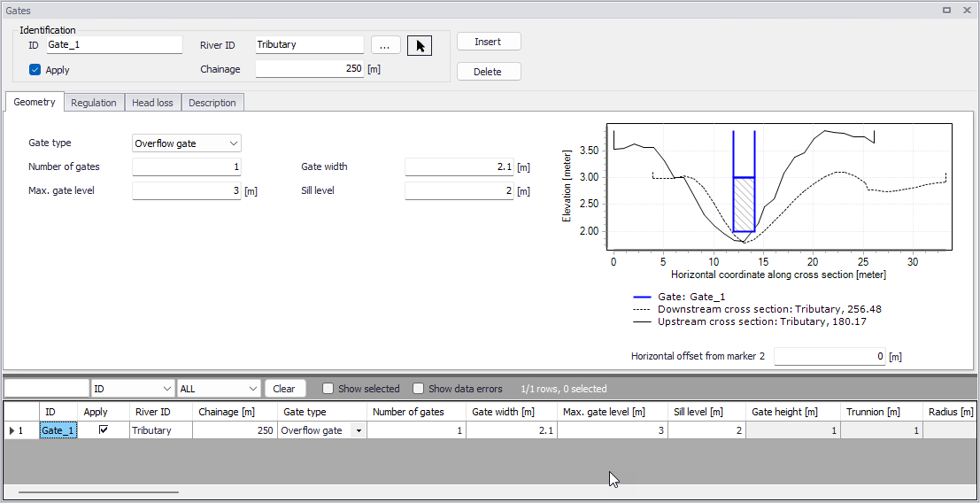The image size is (980, 503).
Task: Open the Head loss tab
Action: (152, 103)
